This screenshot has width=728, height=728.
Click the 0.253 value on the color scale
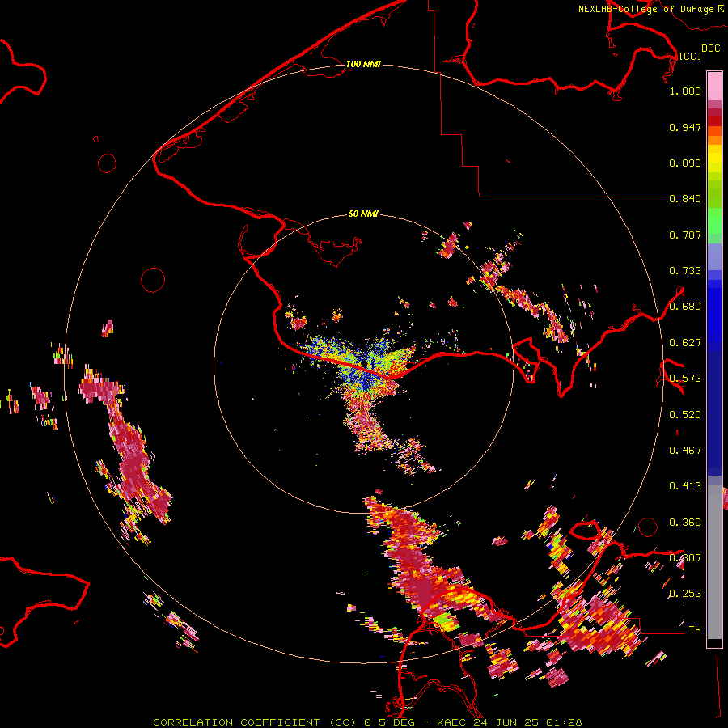point(685,594)
